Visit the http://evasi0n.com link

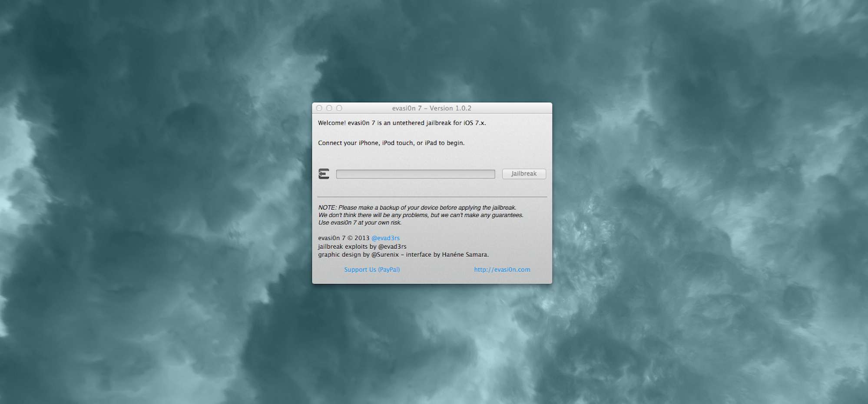point(502,270)
